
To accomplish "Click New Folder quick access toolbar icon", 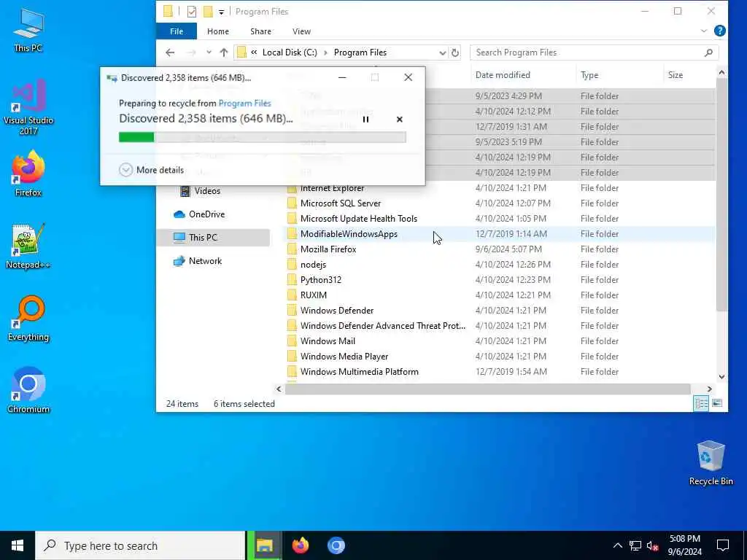I will [x=208, y=12].
